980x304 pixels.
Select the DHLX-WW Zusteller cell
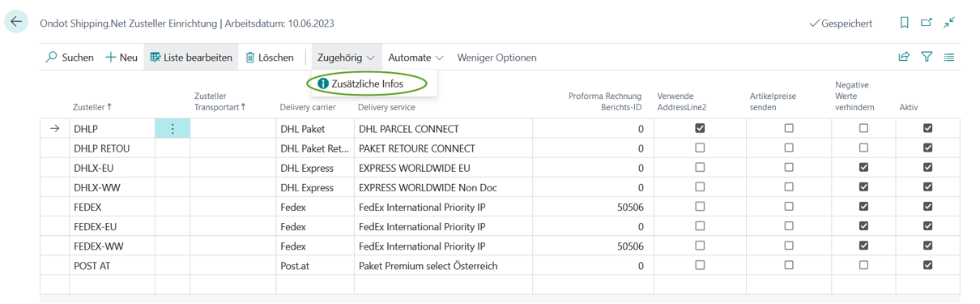112,187
